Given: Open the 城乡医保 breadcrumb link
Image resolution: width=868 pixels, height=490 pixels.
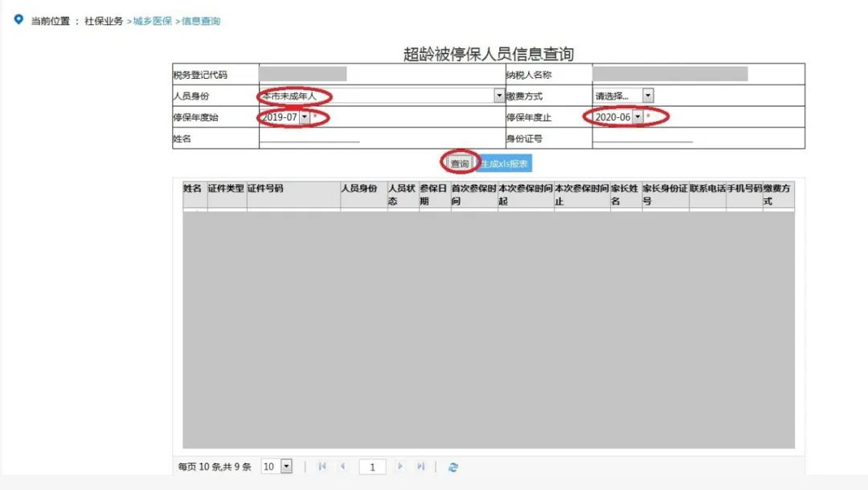Looking at the screenshot, I should coord(152,21).
